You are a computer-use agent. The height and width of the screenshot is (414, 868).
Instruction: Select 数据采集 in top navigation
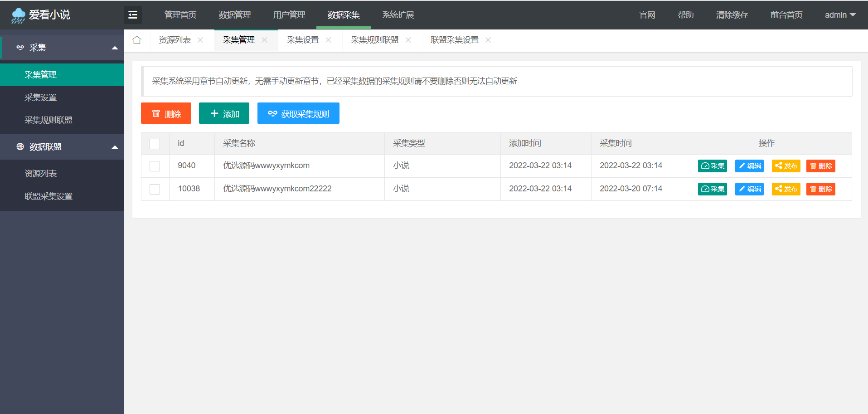pos(344,15)
